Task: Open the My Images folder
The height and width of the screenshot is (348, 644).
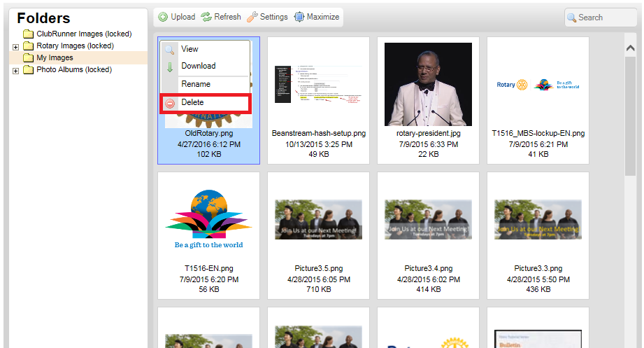Action: (x=55, y=58)
